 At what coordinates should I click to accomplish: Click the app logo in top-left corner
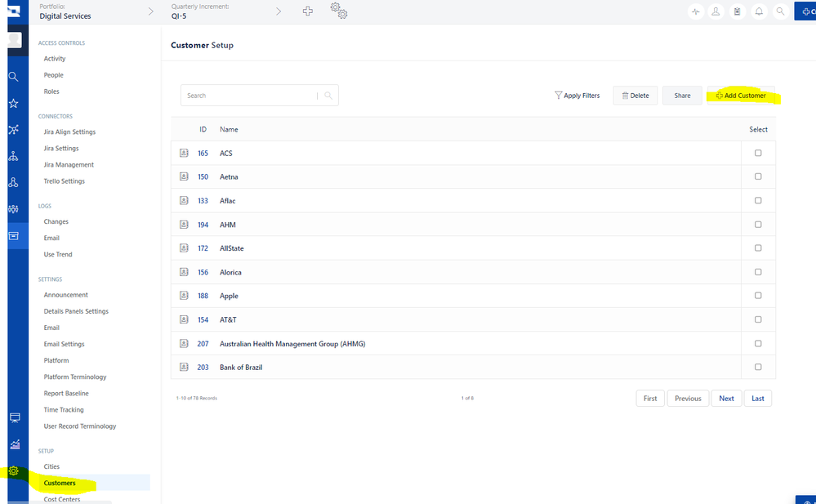tap(14, 11)
